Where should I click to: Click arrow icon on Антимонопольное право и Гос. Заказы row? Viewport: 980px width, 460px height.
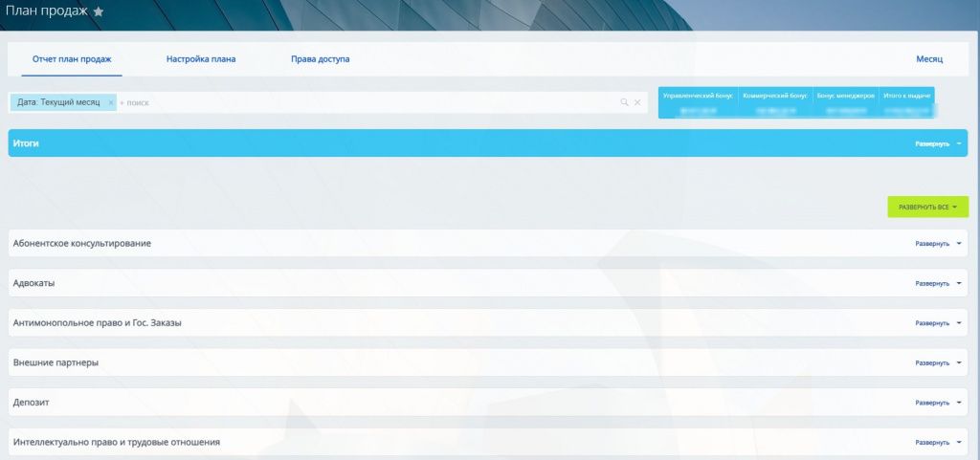click(x=960, y=323)
